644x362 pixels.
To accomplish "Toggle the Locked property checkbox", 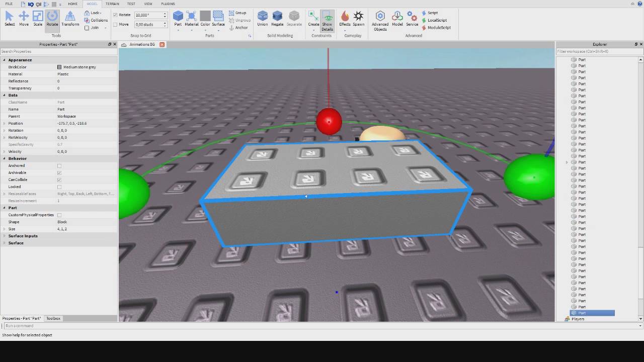I will point(59,187).
